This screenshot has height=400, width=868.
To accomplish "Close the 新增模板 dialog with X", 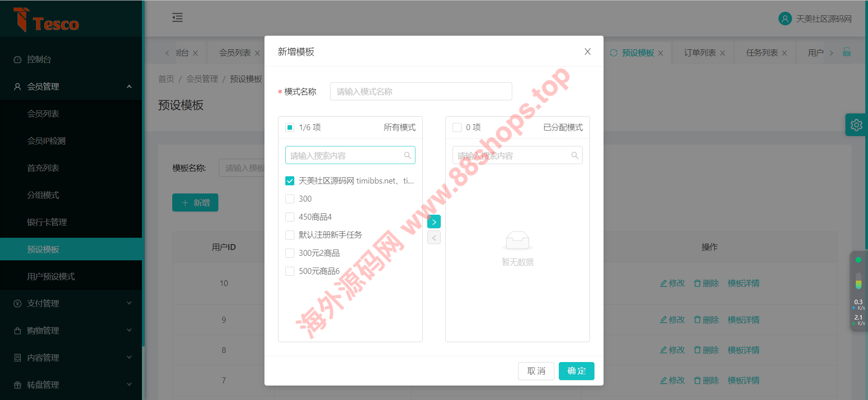I will tap(587, 52).
